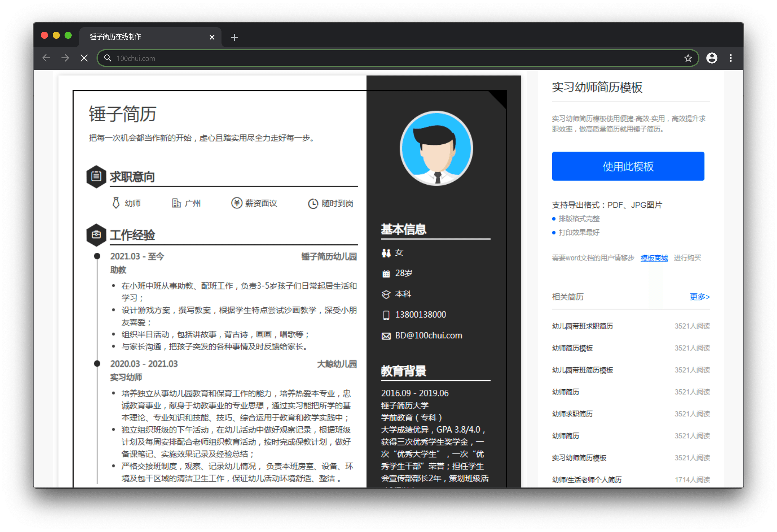Viewport: 777px width, 532px height.
Task: Stop the page loading with the X button
Action: pos(84,58)
